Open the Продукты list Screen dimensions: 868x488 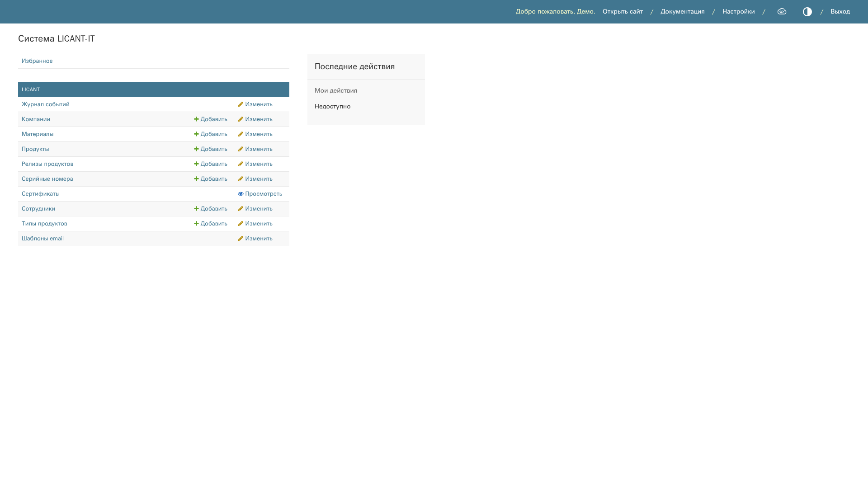[35, 149]
